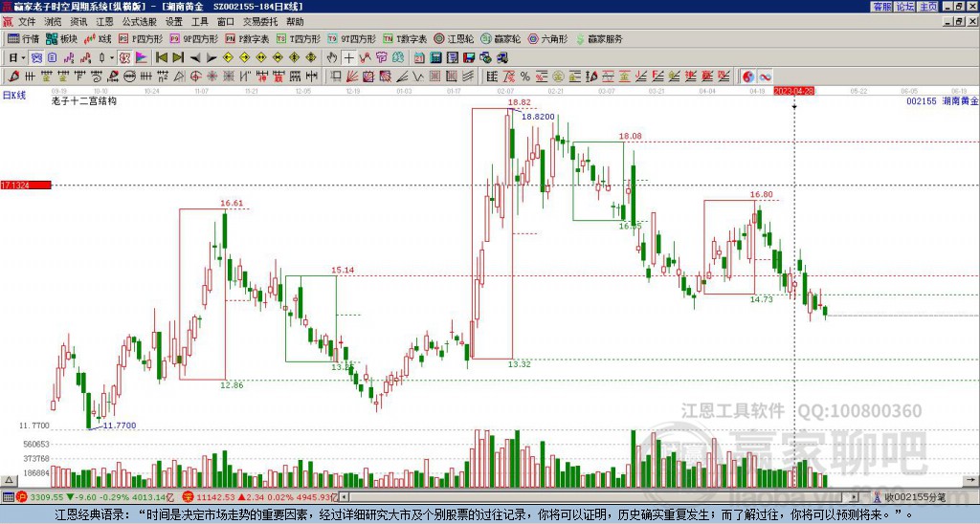
Task: Step right with the black right arrow
Action: point(212,58)
